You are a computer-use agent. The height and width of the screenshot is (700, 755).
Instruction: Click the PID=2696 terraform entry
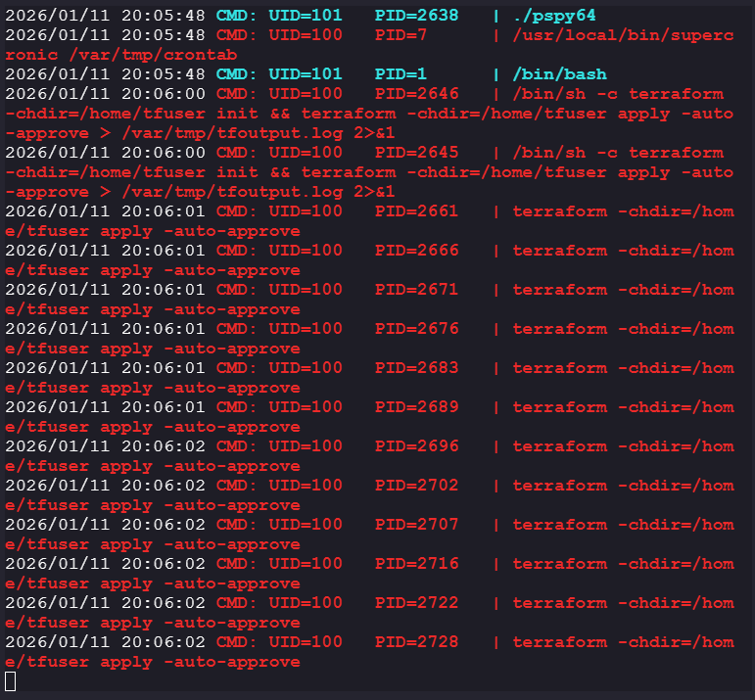416,446
